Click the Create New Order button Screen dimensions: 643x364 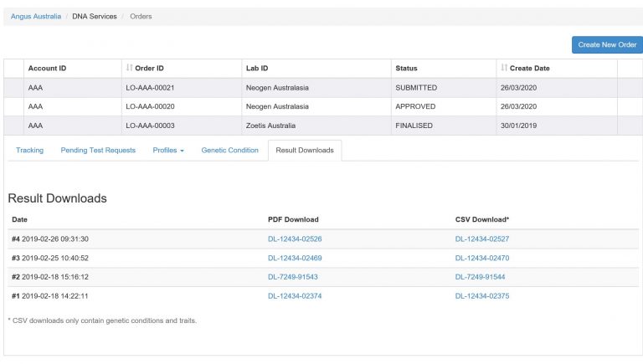pyautogui.click(x=607, y=45)
